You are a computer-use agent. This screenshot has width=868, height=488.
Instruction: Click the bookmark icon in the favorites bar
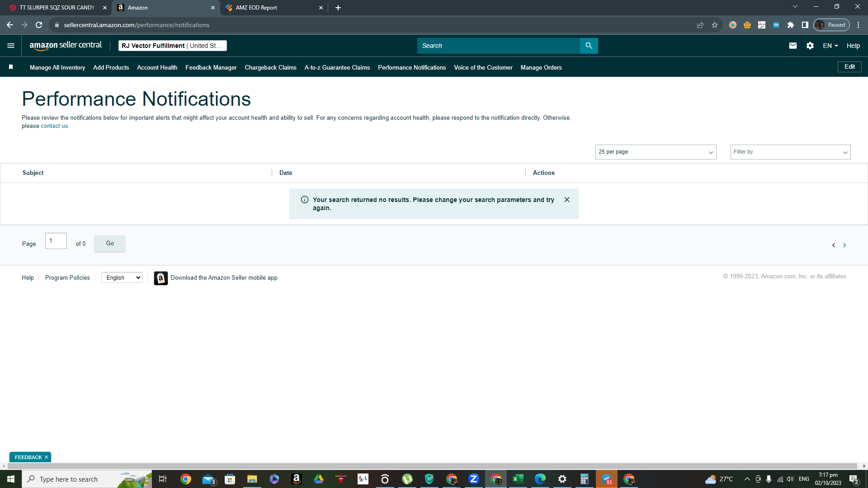(11, 67)
